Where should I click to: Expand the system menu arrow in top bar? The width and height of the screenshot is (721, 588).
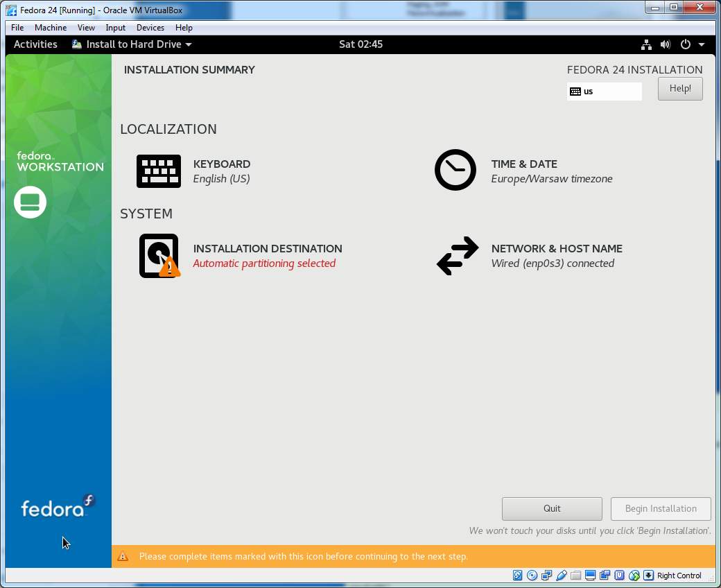pyautogui.click(x=702, y=44)
